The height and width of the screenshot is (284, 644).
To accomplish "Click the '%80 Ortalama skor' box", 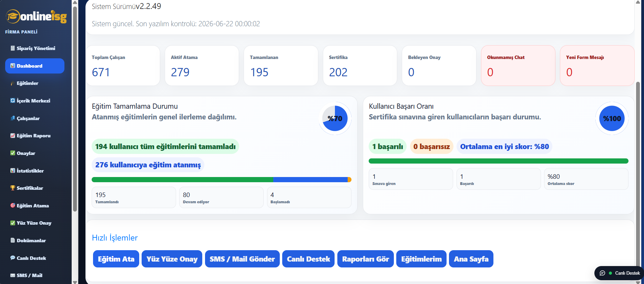I will pos(586,179).
